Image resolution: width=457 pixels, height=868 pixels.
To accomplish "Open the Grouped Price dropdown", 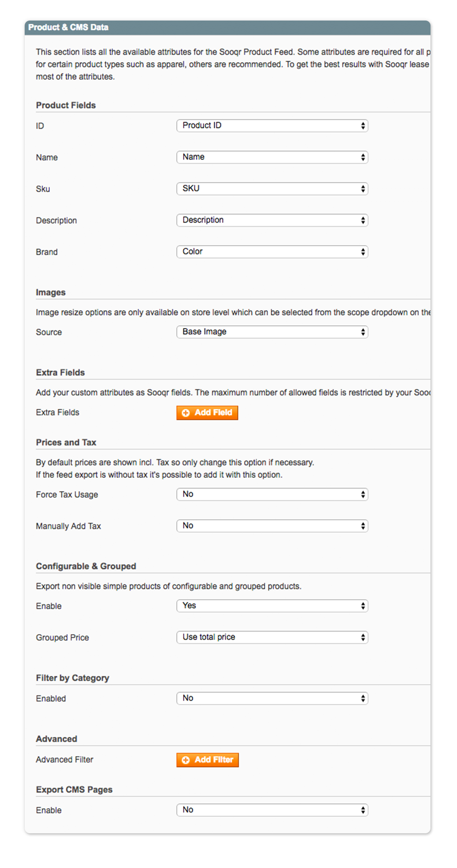I will coord(272,637).
